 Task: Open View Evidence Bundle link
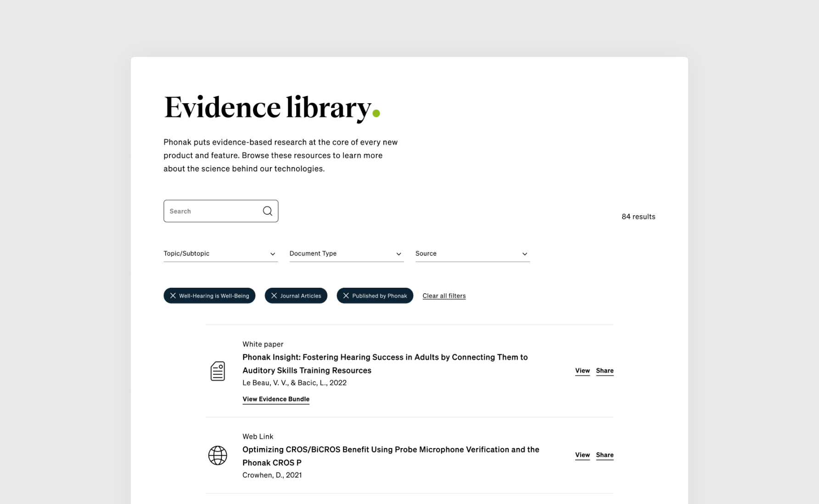click(276, 399)
